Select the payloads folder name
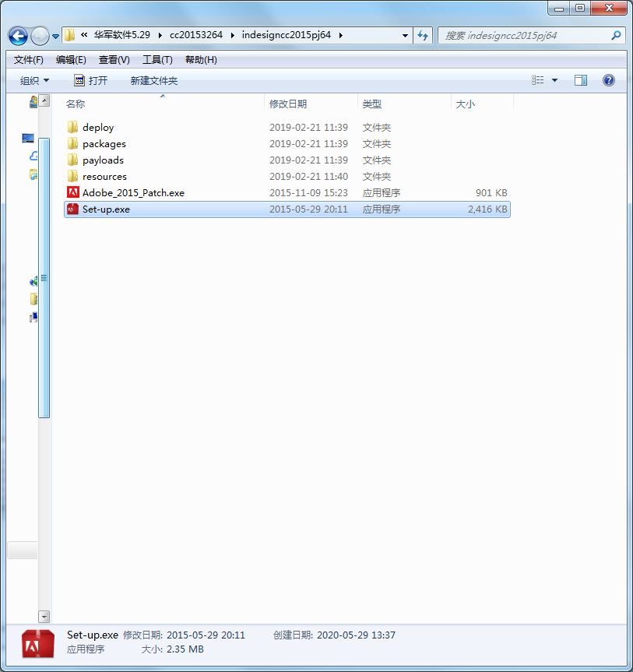 point(103,160)
